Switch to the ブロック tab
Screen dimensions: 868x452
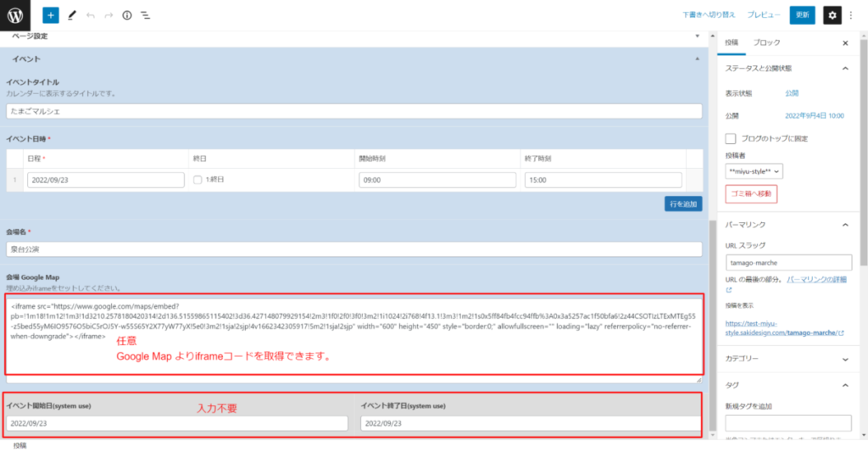click(766, 42)
